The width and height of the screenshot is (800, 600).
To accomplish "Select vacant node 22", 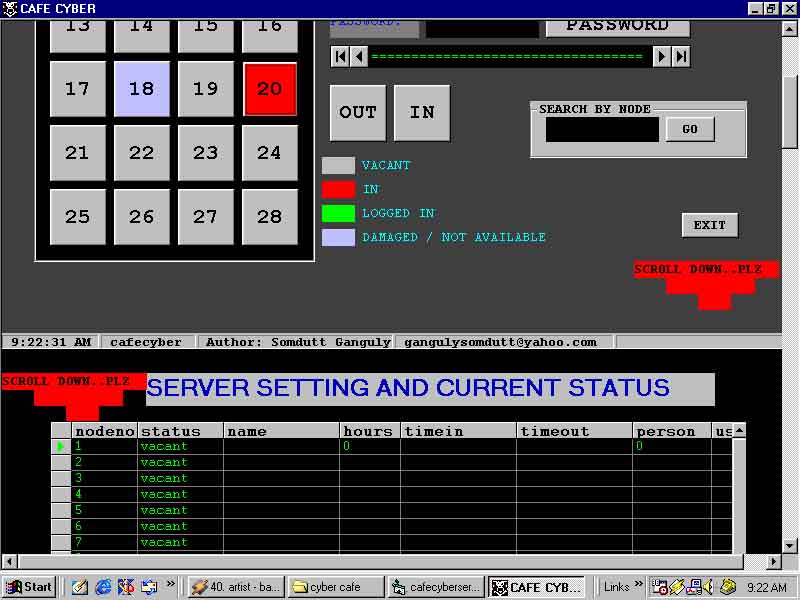I will tap(142, 153).
